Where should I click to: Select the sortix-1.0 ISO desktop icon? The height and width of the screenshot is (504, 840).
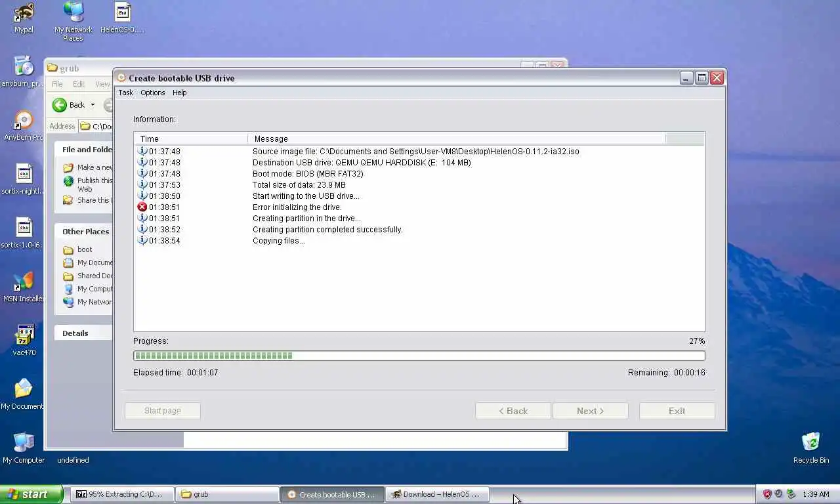pos(23,233)
